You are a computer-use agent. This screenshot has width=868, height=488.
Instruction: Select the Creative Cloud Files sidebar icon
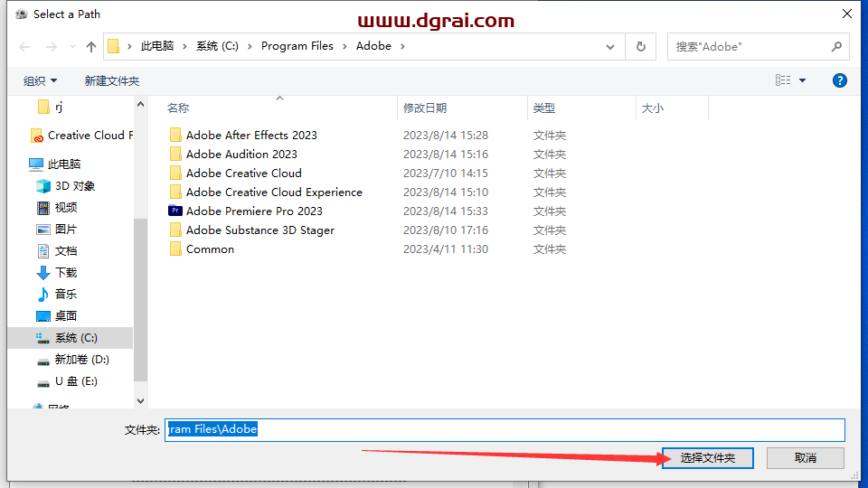(37, 136)
